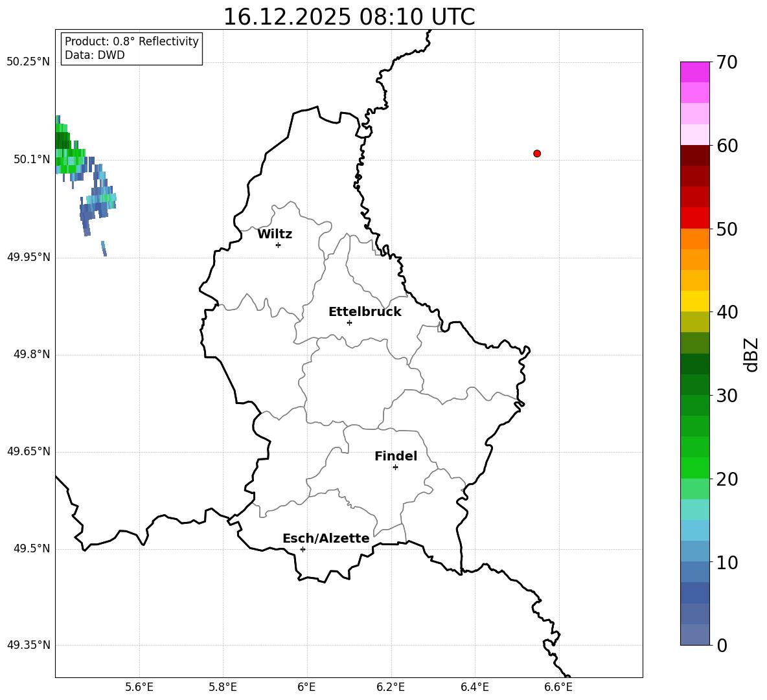
Task: Click the 49.5°N latitude label
Action: [32, 548]
